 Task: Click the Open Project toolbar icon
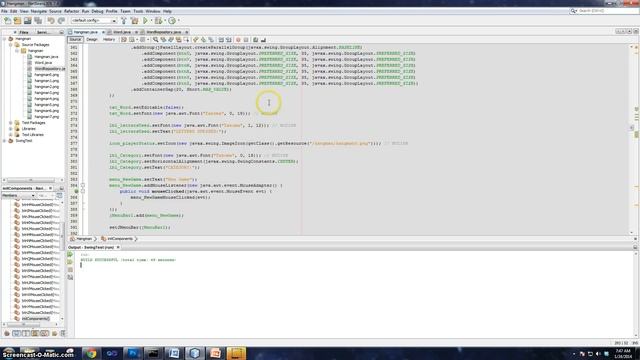[x=28, y=20]
